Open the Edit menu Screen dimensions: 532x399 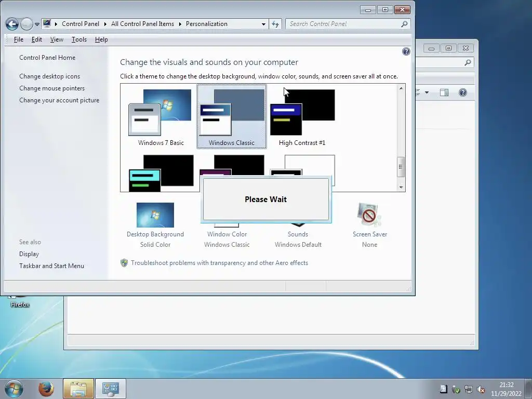37,39
